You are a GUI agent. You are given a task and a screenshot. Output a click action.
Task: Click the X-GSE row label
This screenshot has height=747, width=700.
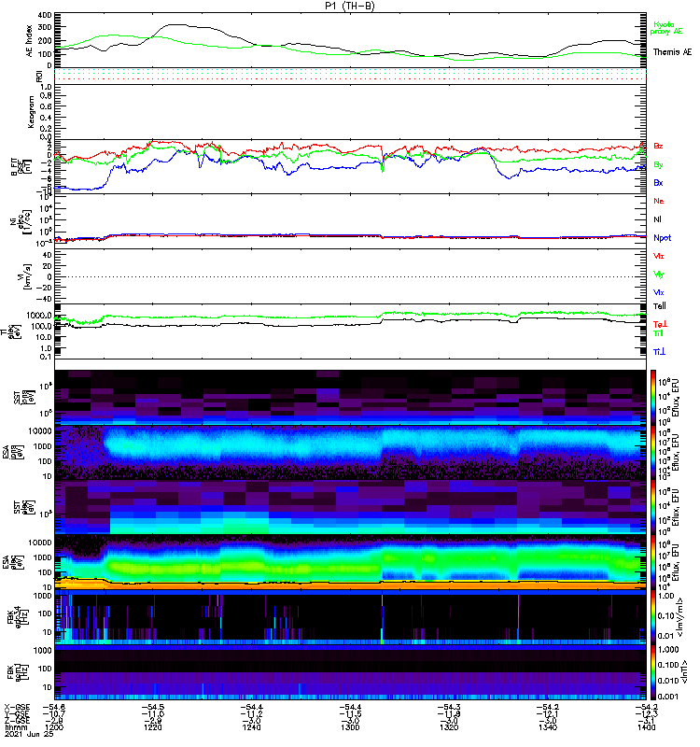(x=16, y=707)
